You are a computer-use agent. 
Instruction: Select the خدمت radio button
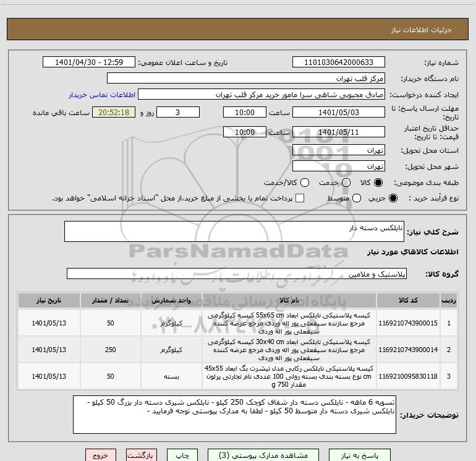(x=346, y=183)
